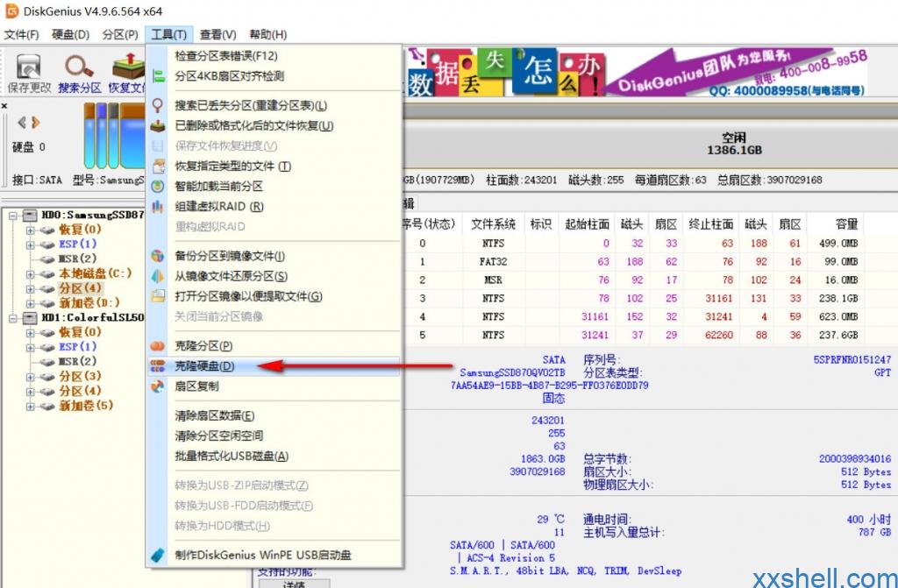Go to next disk with right arrow
The height and width of the screenshot is (588, 898).
pos(35,122)
